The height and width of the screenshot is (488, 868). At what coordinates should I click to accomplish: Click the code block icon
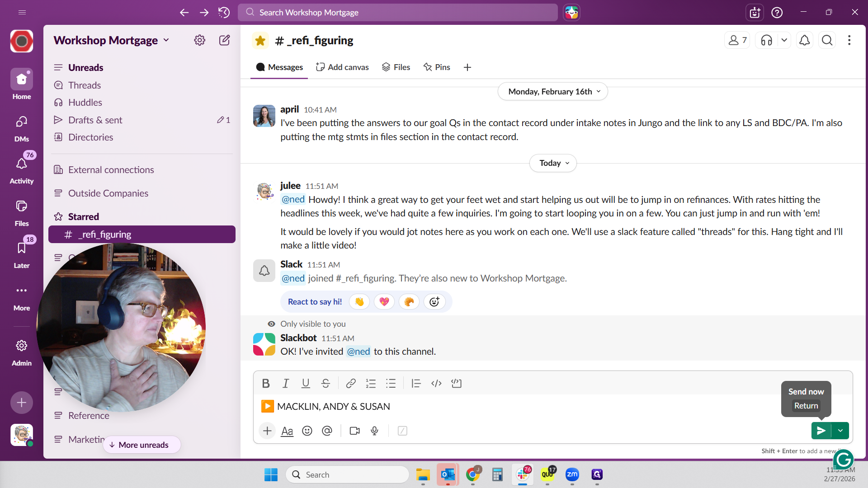456,384
